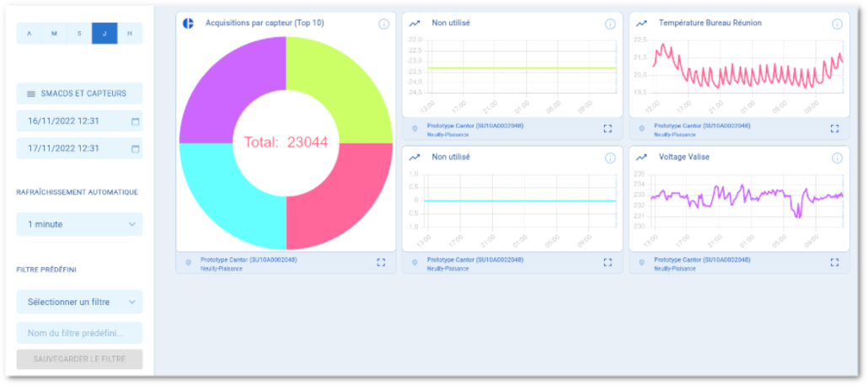Select the H period tab
This screenshot has width=868, height=386.
tap(130, 34)
